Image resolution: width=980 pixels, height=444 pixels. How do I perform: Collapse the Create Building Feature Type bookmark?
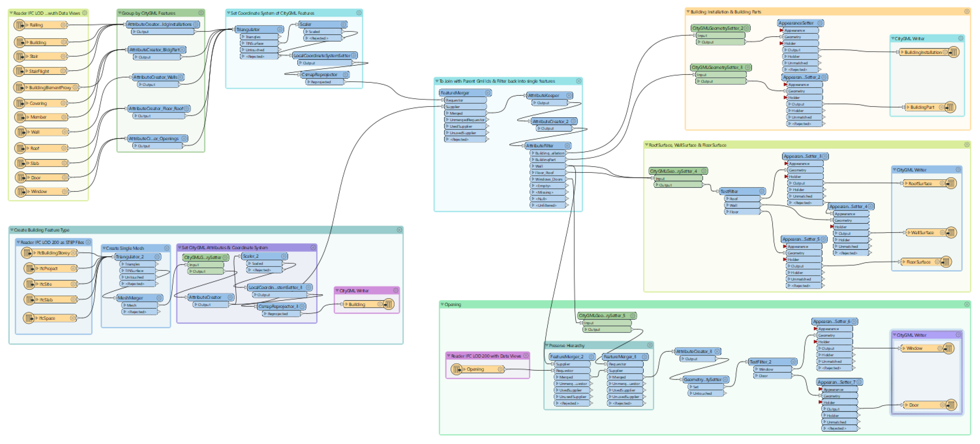coord(12,230)
